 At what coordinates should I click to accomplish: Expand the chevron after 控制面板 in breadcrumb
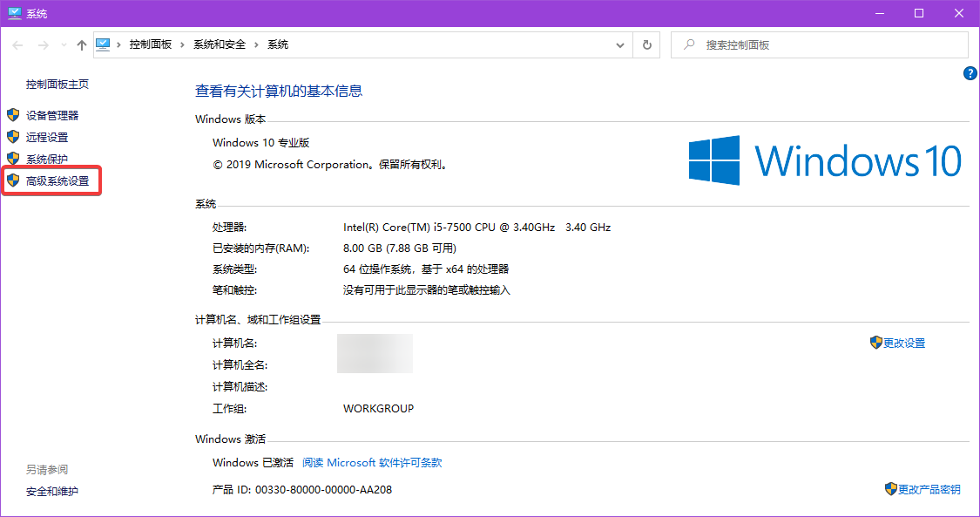pyautogui.click(x=182, y=44)
